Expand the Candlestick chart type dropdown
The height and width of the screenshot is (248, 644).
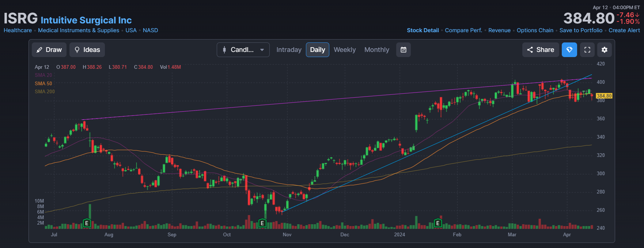pos(243,50)
